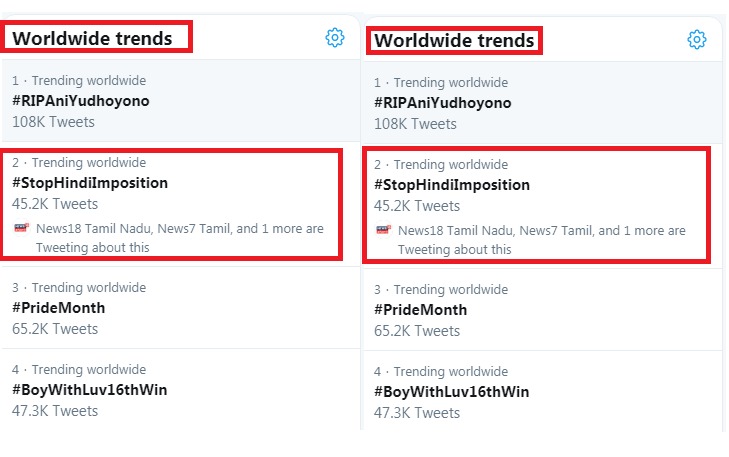Click 'Worldwide trends' heading in left panel
729x457 pixels.
coord(92,38)
